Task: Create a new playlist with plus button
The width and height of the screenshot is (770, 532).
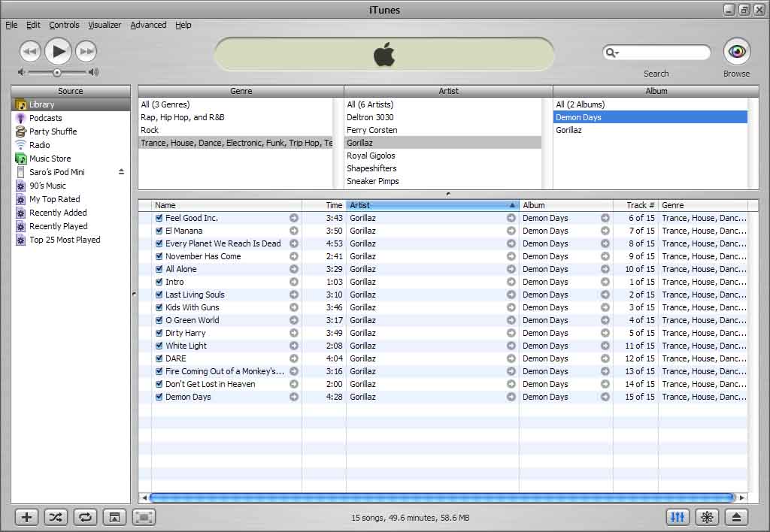Action: click(26, 517)
